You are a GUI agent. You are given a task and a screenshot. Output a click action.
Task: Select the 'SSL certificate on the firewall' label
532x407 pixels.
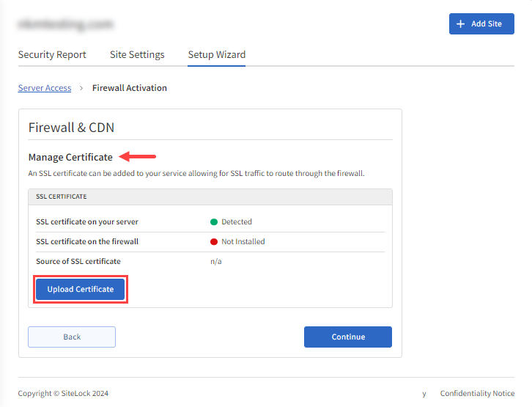[x=86, y=241]
